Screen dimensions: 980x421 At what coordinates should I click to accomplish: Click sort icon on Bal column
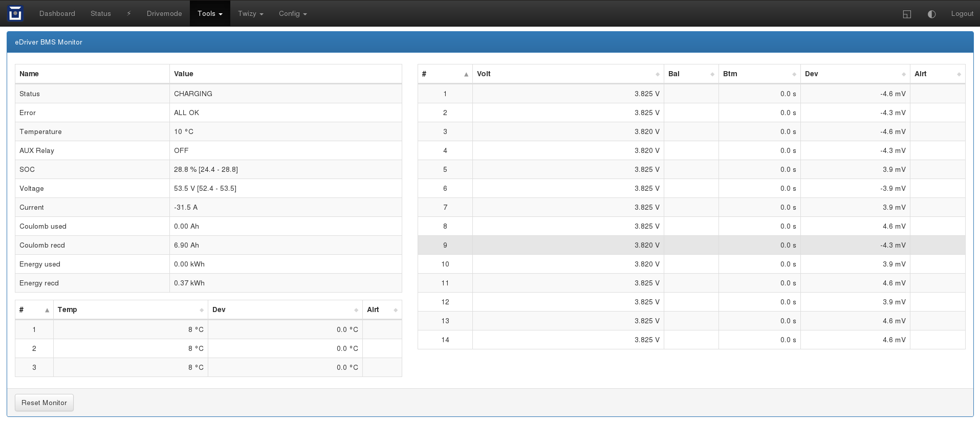tap(712, 74)
